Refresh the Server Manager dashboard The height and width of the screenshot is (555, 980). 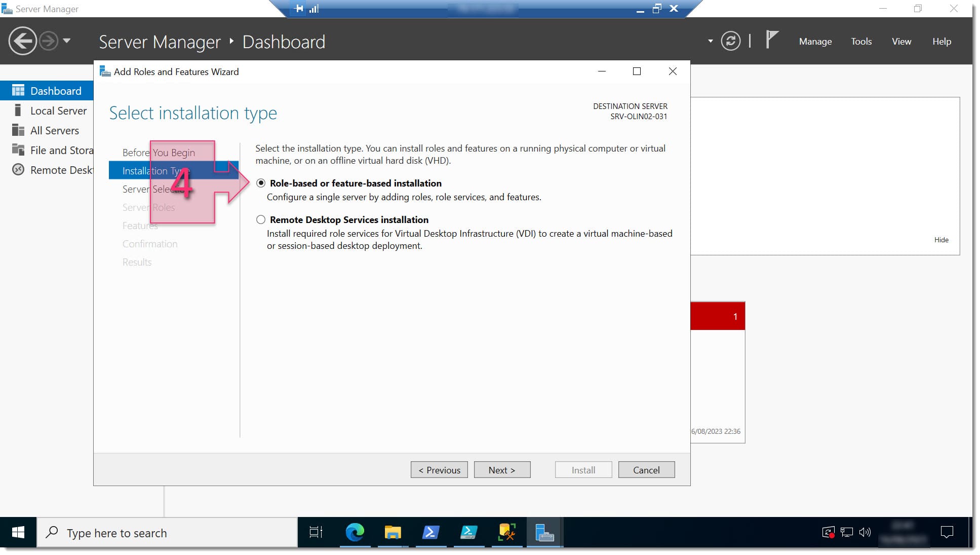coord(730,41)
